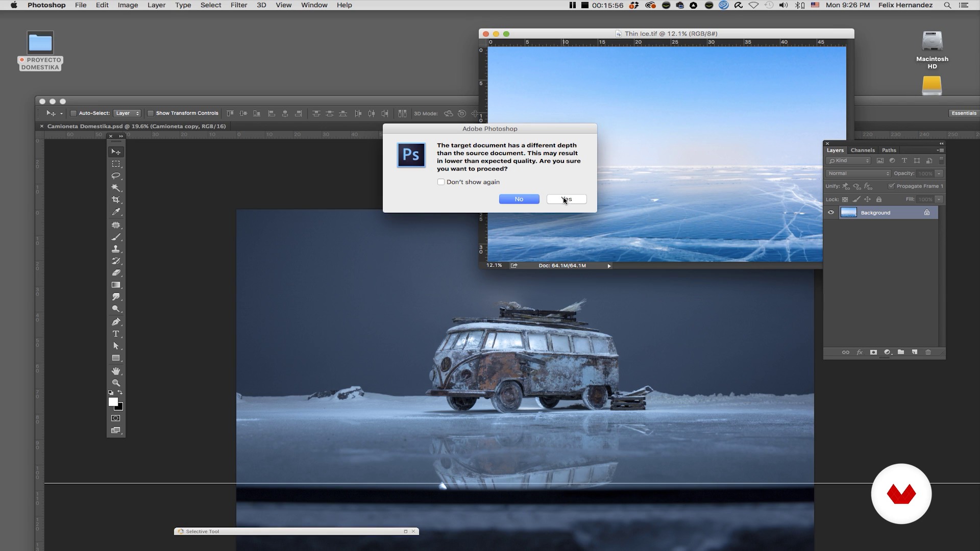Viewport: 980px width, 551px height.
Task: Select the Clone Stamp tool
Action: pyautogui.click(x=116, y=249)
